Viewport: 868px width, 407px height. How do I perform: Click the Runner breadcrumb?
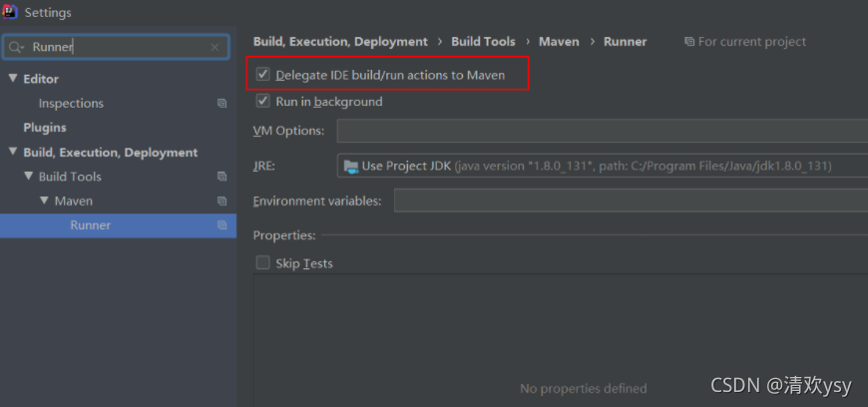coord(625,42)
